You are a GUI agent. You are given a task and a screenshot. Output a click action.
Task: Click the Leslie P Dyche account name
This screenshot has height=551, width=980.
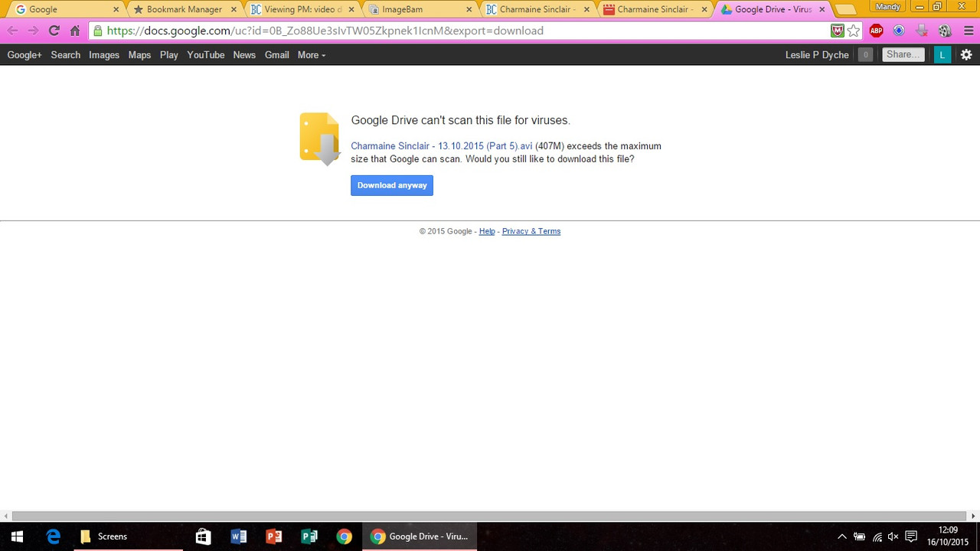coord(817,55)
